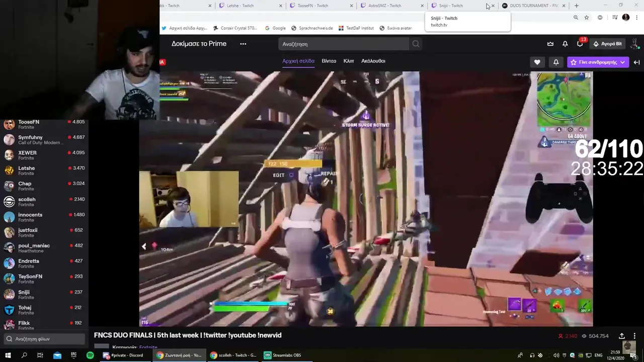Switch to TooseFN - Twitch browser tab
Screen dimensions: 644x362
(322, 6)
